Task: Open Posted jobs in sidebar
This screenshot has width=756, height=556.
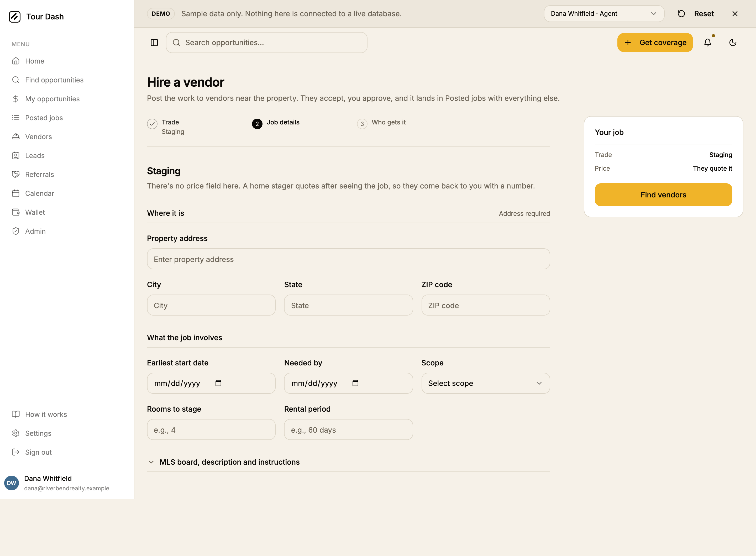Action: click(67, 117)
